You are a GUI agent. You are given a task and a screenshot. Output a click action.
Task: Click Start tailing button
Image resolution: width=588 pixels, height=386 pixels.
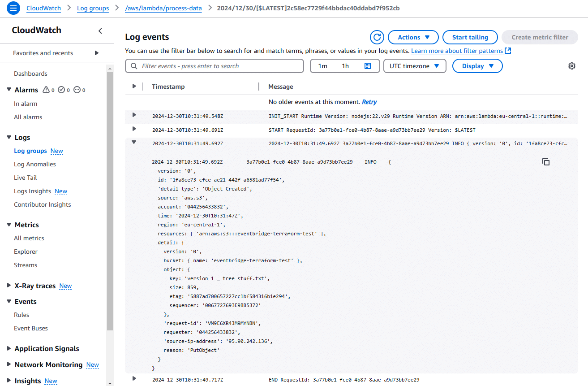(x=470, y=37)
